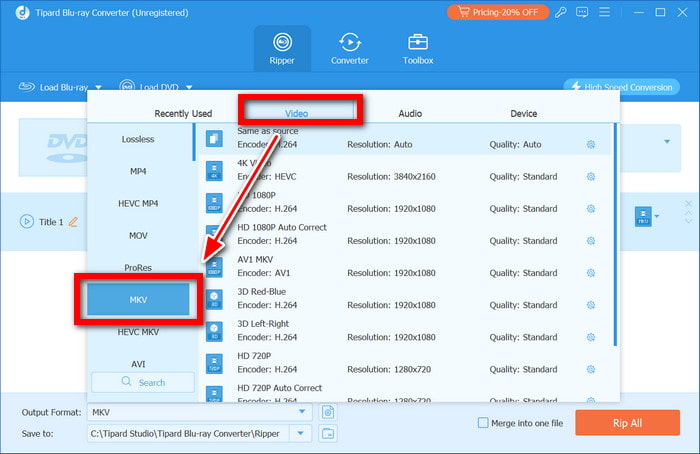Switch to the Device format tab
700x454 pixels.
[x=523, y=114]
